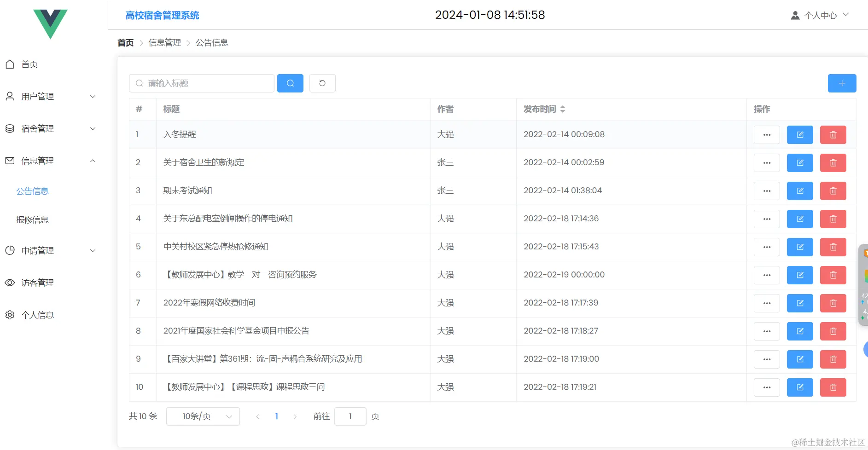Click the blue search button

290,83
